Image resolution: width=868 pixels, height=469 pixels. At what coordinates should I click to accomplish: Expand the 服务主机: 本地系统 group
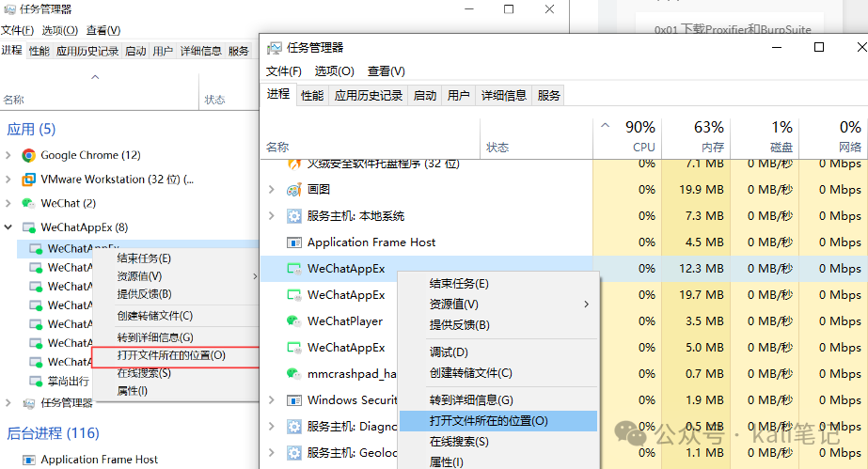click(x=271, y=215)
